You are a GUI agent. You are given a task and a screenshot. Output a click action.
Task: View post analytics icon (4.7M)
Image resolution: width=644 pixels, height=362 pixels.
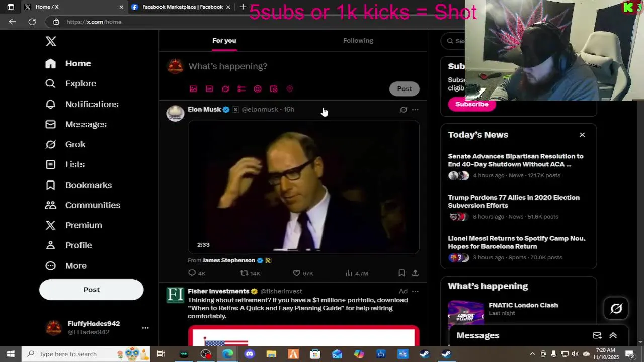click(x=357, y=273)
